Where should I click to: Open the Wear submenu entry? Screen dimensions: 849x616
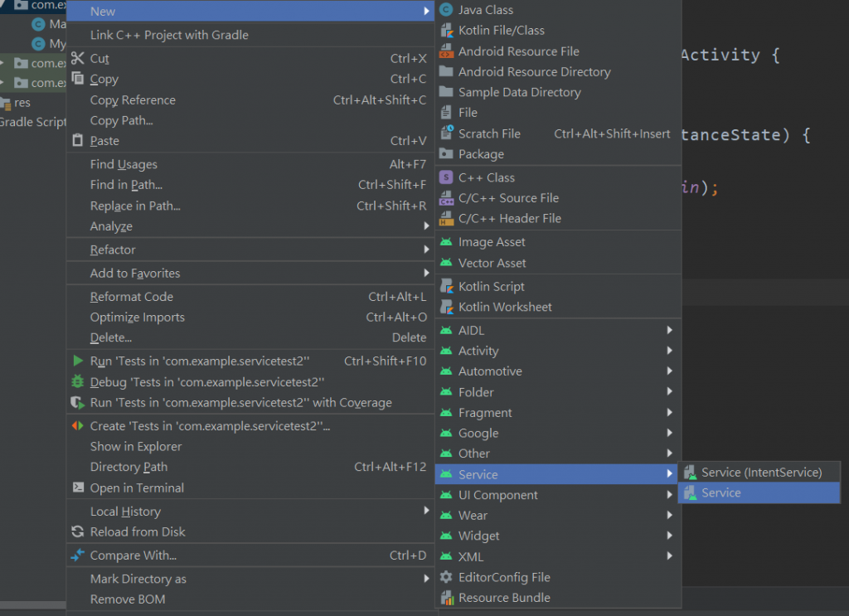click(558, 516)
